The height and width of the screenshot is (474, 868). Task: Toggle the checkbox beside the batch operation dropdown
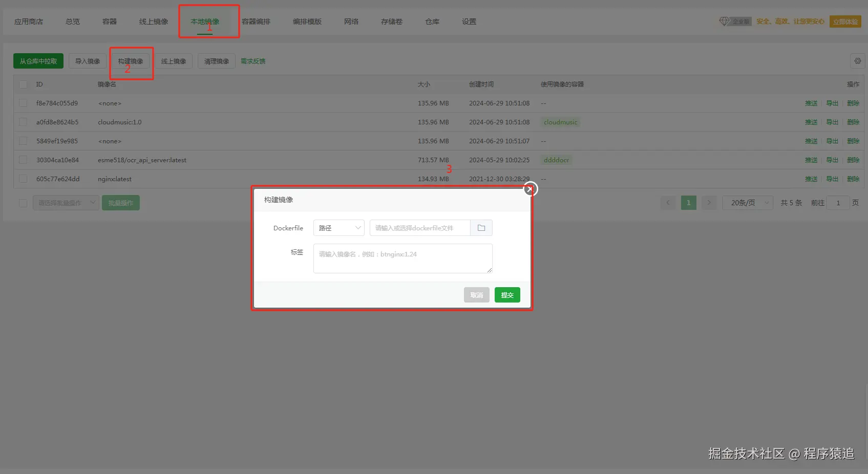23,203
